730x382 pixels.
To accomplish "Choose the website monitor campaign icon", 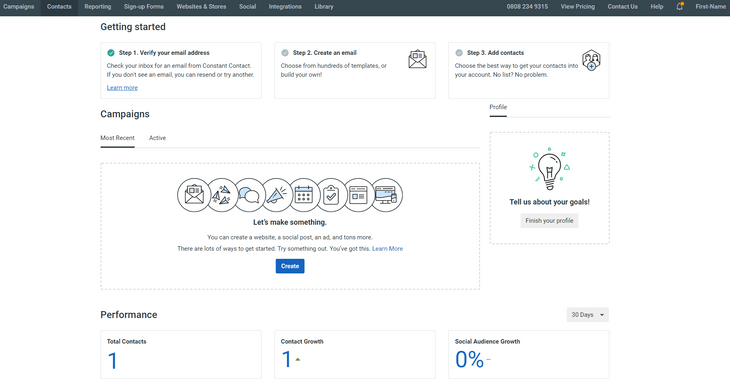I will click(386, 195).
